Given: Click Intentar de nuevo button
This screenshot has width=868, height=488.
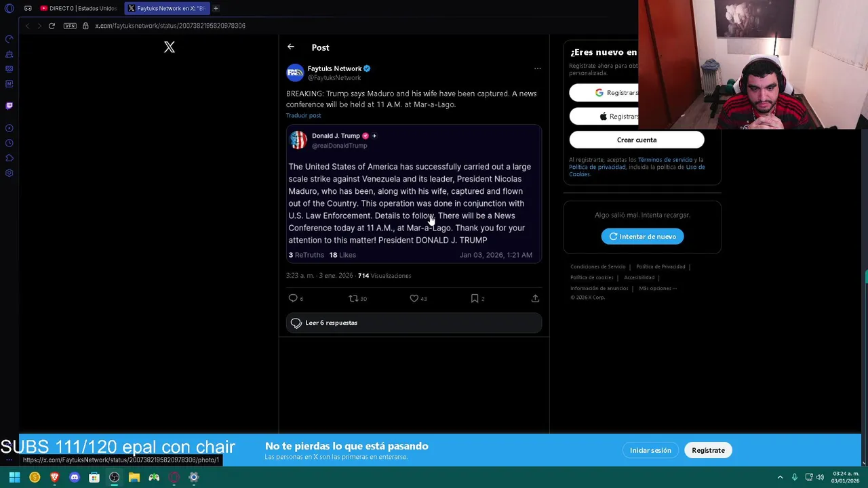Looking at the screenshot, I should tap(642, 237).
